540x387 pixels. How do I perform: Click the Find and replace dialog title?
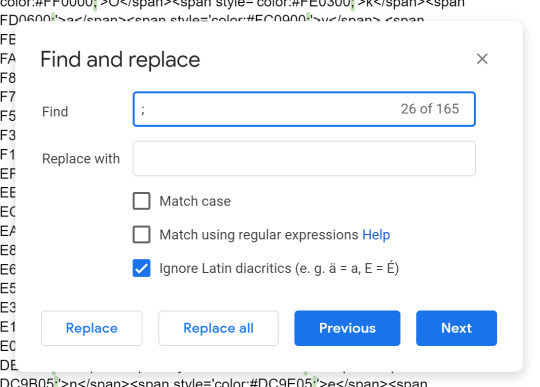(120, 60)
